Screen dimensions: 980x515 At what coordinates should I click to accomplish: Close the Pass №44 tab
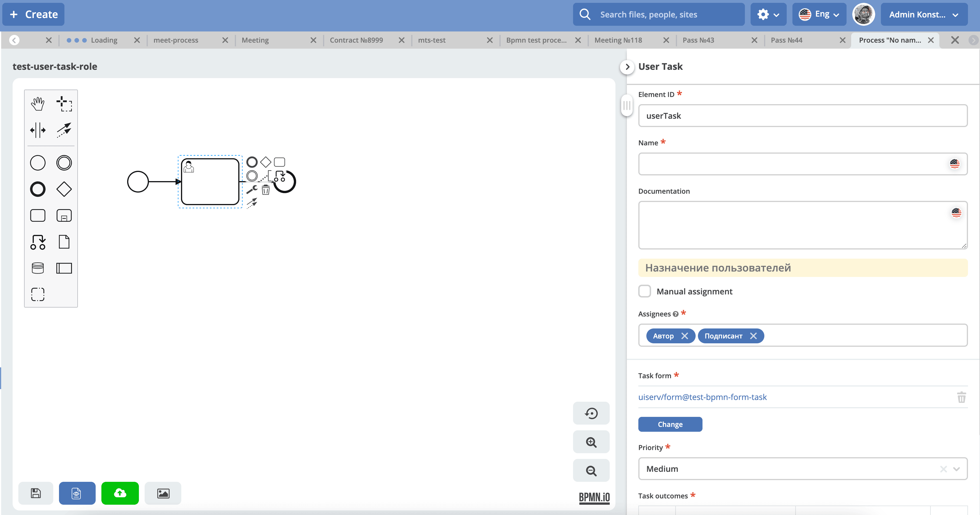(842, 40)
